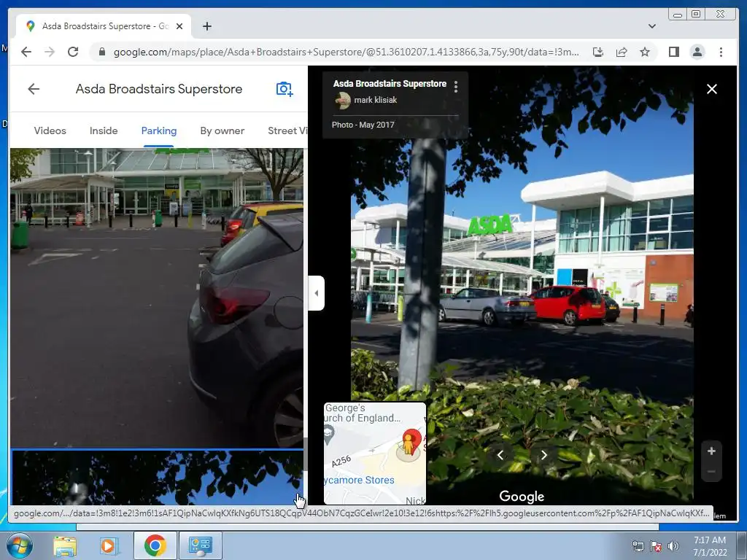Open photo options three-dot menu
Image resolution: width=747 pixels, height=560 pixels.
coord(456,87)
